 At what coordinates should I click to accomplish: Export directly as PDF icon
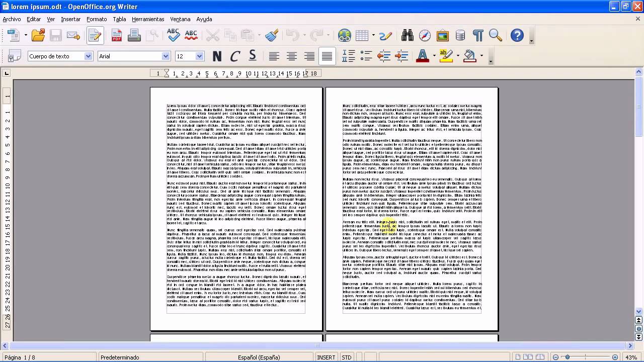point(117,36)
